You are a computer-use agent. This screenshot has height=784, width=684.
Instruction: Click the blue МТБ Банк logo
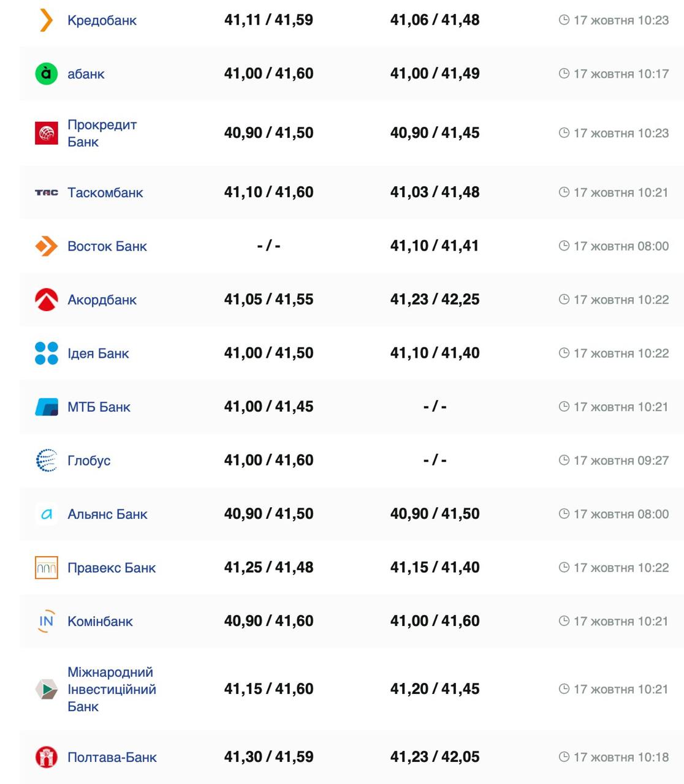47,407
